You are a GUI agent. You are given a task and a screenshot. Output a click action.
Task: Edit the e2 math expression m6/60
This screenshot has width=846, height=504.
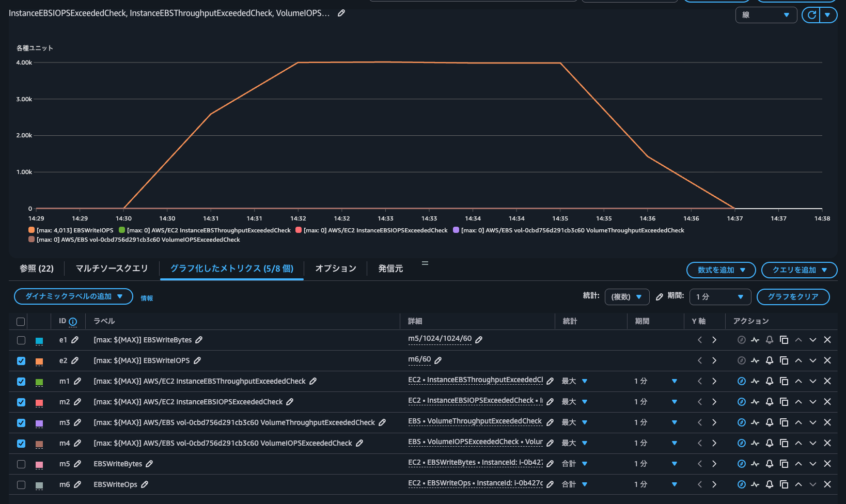click(438, 360)
